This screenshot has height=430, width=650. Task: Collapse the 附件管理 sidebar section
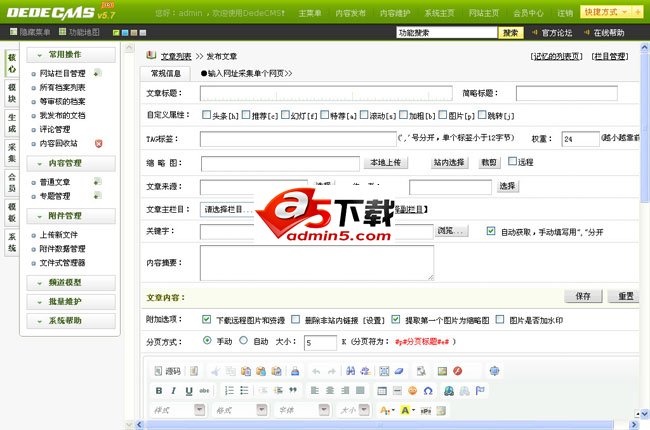pyautogui.click(x=71, y=216)
